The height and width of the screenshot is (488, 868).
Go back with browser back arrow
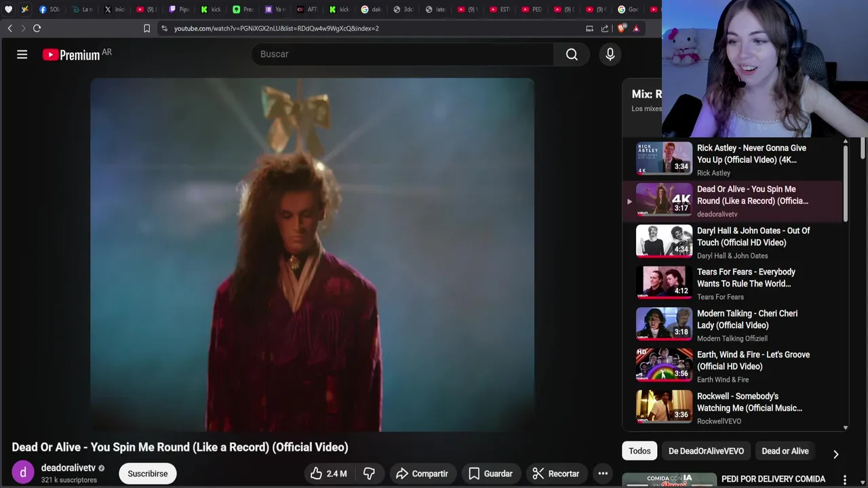(9, 28)
